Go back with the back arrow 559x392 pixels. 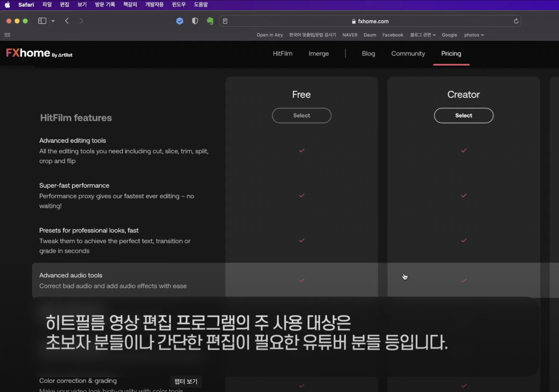tap(67, 21)
